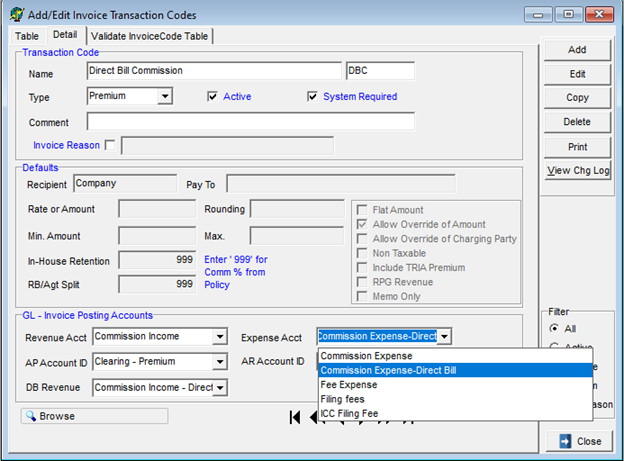Viewport: 624px width, 461px height.
Task: Expand the AP Account ID dropdown
Action: [x=220, y=362]
